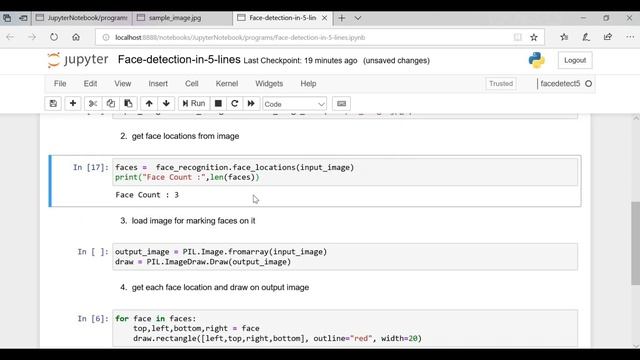The width and height of the screenshot is (640, 360).
Task: Click 'Face Count : 3' output text
Action: click(147, 195)
